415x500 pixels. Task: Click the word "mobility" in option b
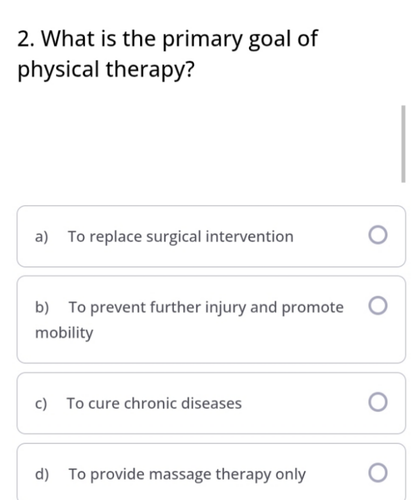[x=64, y=333]
